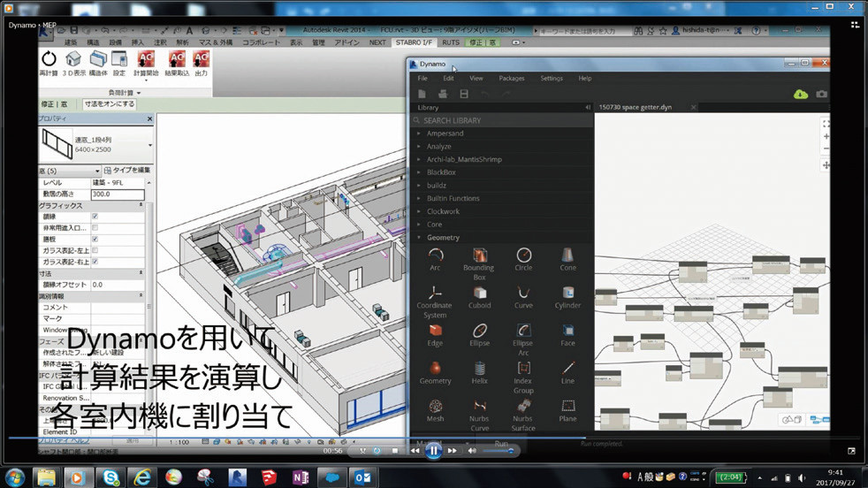Open Dynamo View menu
The height and width of the screenshot is (488, 868).
476,79
